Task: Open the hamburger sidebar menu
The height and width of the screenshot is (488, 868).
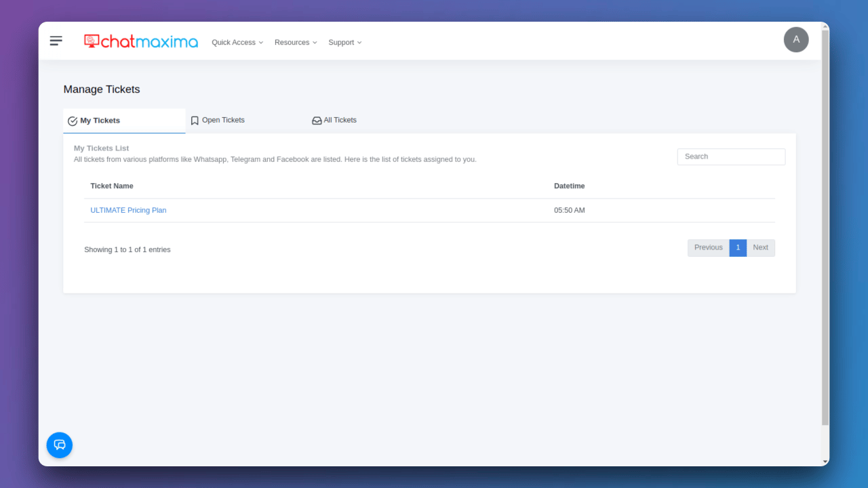Action: tap(56, 41)
